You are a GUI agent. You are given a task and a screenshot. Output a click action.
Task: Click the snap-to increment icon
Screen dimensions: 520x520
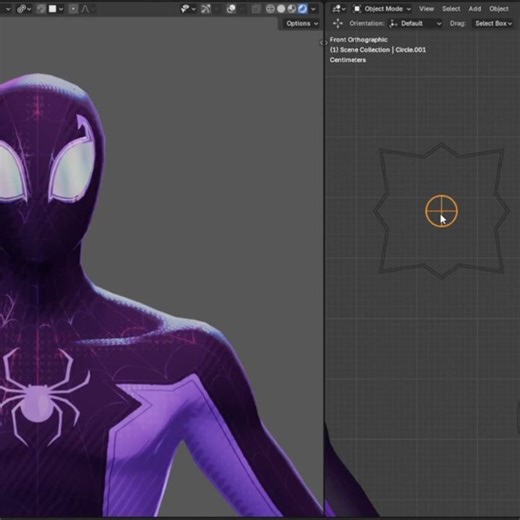[x=53, y=9]
